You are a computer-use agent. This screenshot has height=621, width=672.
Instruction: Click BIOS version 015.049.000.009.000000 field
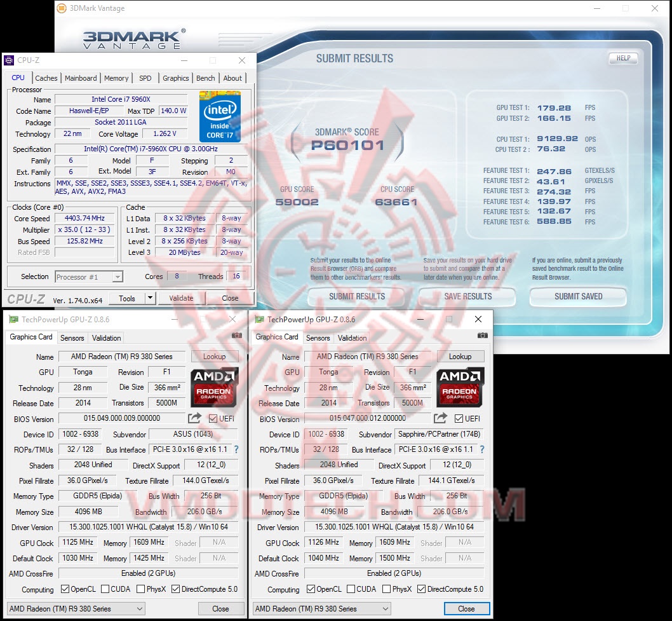(122, 418)
